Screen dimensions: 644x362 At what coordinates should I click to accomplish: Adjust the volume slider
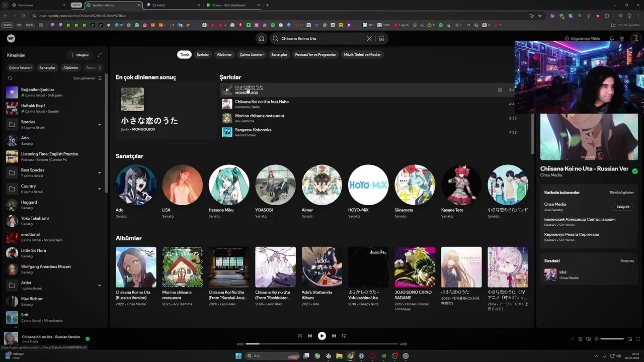612,339
